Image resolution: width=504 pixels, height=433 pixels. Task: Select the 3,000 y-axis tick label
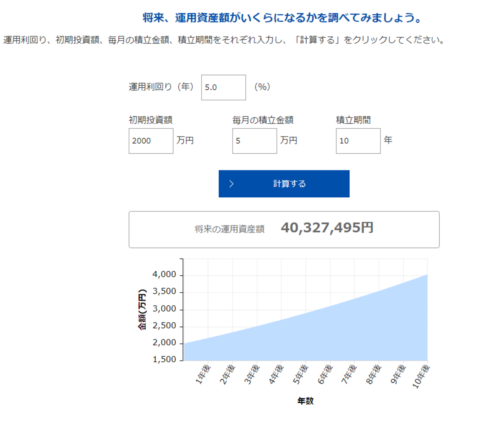[164, 309]
